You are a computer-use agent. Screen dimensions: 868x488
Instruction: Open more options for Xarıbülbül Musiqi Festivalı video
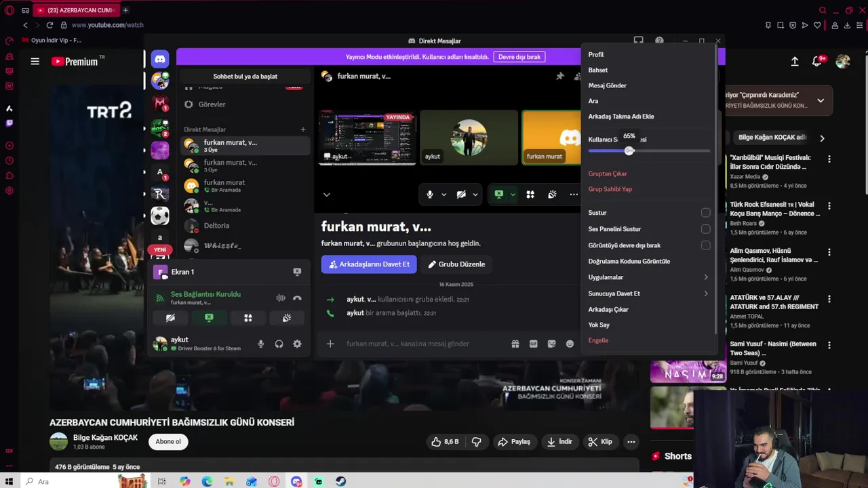pyautogui.click(x=829, y=159)
